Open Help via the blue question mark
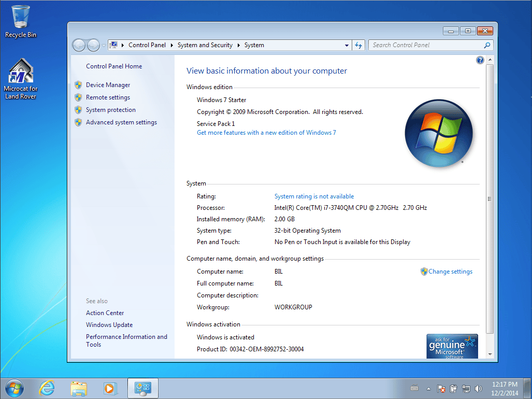The width and height of the screenshot is (532, 399). tap(480, 61)
